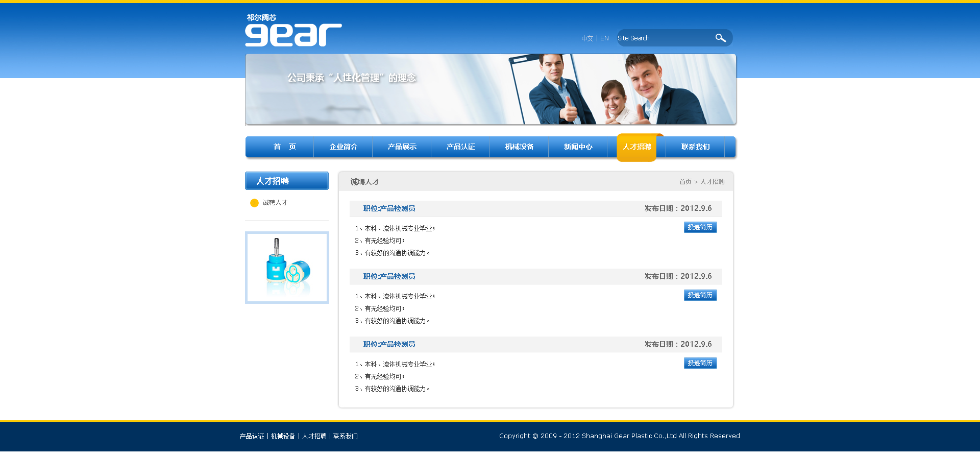Click the gear logo in the header
The image size is (980, 455).
tap(293, 31)
